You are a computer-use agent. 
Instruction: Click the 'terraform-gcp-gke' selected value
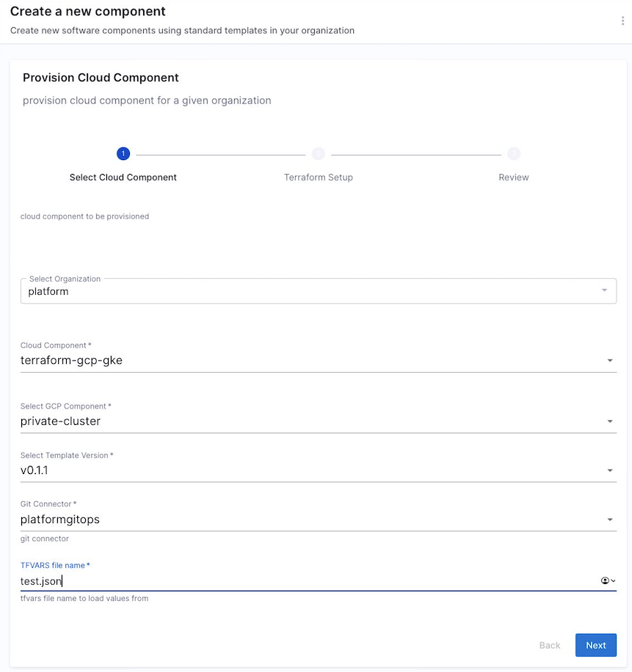click(71, 360)
